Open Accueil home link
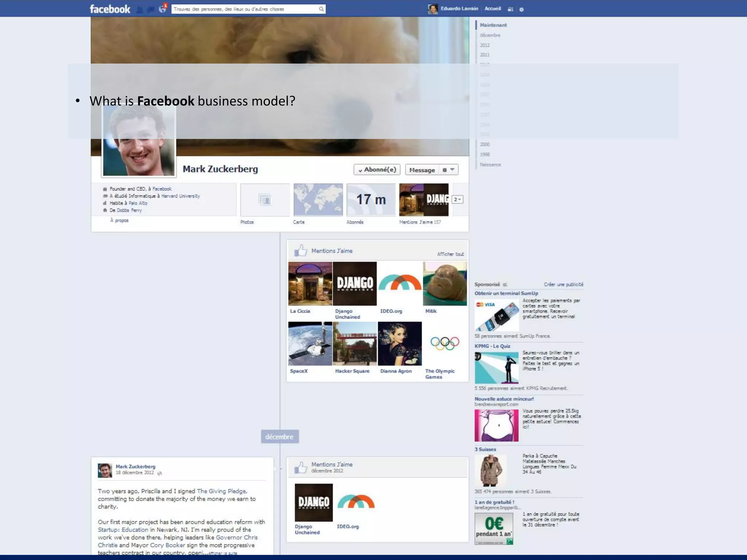The width and height of the screenshot is (747, 560). coord(492,9)
